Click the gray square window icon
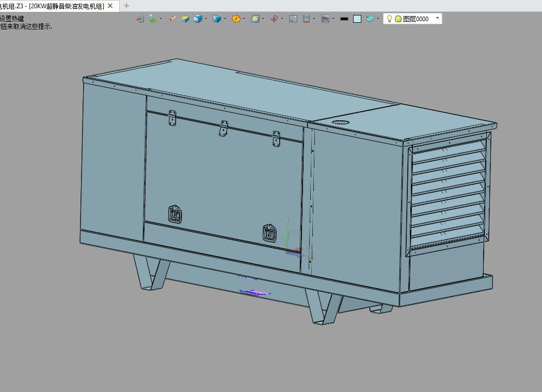The height and width of the screenshot is (392, 542). (293, 19)
